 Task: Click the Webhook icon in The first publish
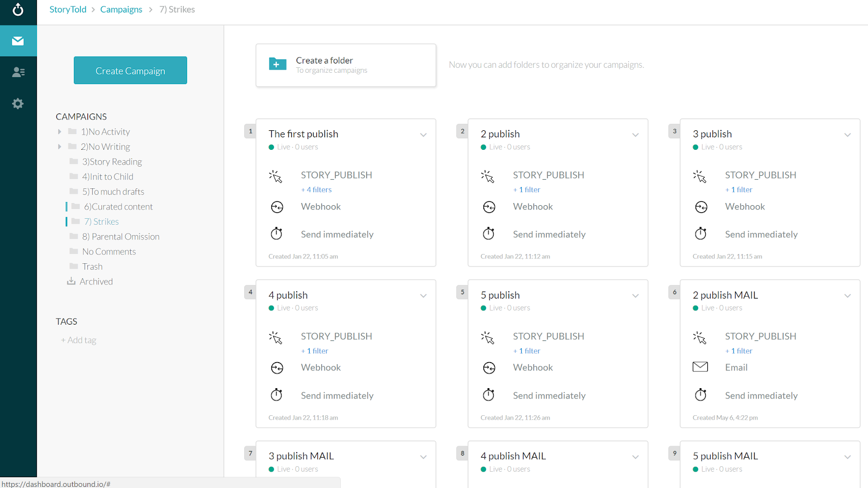277,207
